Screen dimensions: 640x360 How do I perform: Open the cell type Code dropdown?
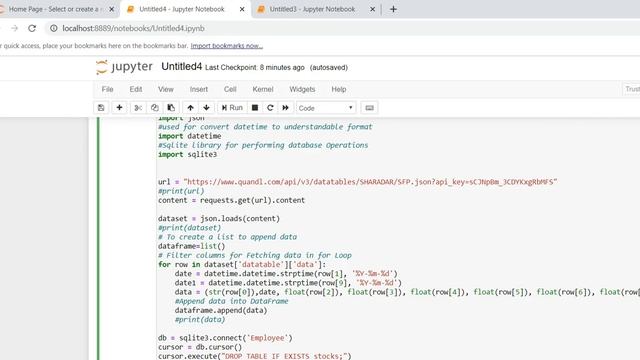point(326,108)
